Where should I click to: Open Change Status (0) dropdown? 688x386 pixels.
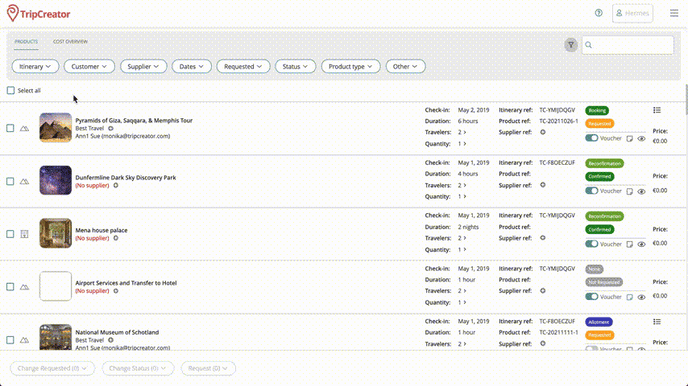tap(138, 368)
